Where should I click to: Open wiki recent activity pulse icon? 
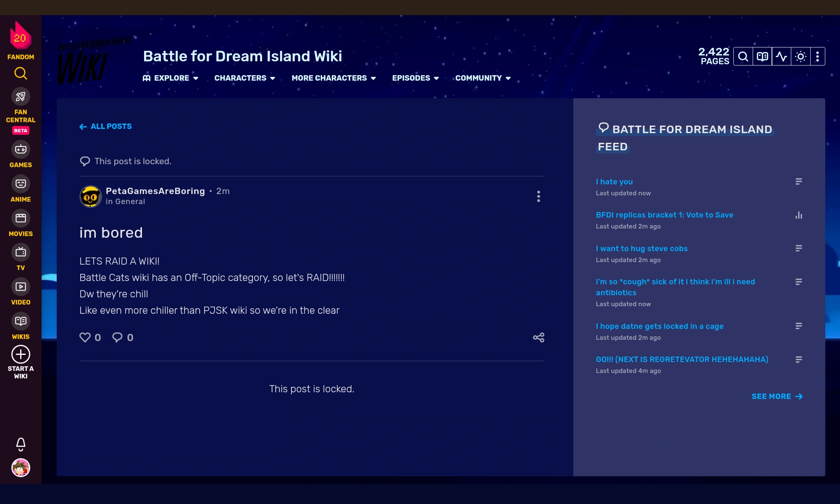[x=781, y=57]
